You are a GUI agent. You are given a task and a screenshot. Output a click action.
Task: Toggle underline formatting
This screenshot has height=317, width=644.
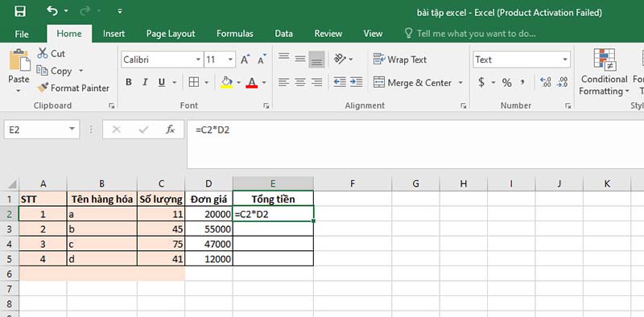pyautogui.click(x=162, y=83)
